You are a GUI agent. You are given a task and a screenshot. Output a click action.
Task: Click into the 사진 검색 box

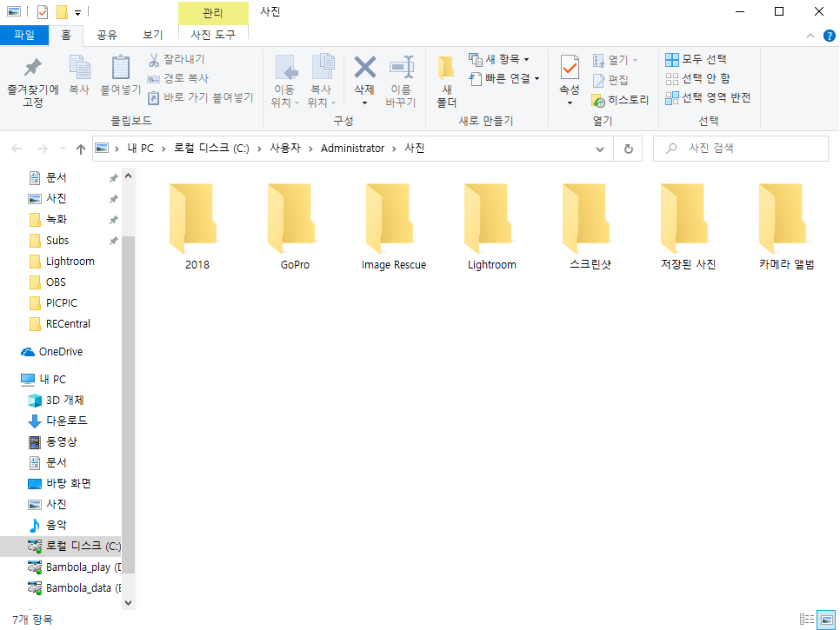(x=741, y=149)
